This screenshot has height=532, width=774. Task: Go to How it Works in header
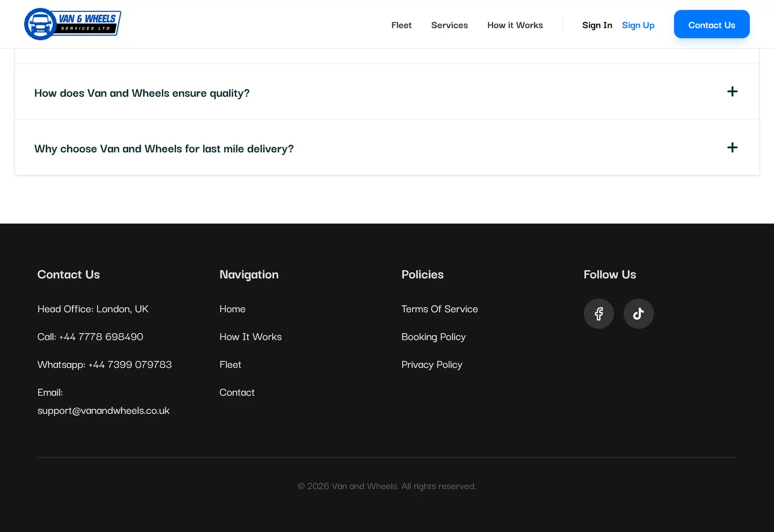(515, 25)
